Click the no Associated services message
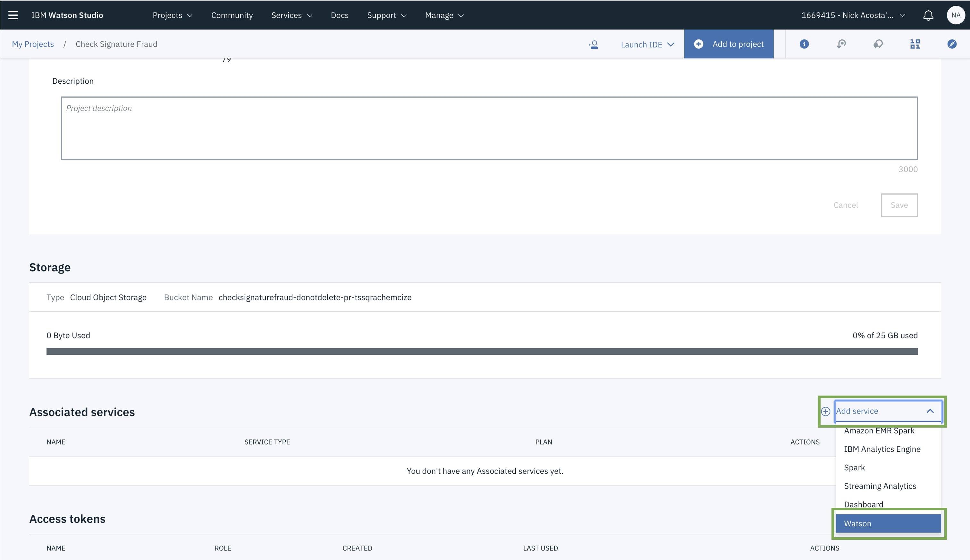970x560 pixels. click(x=485, y=471)
